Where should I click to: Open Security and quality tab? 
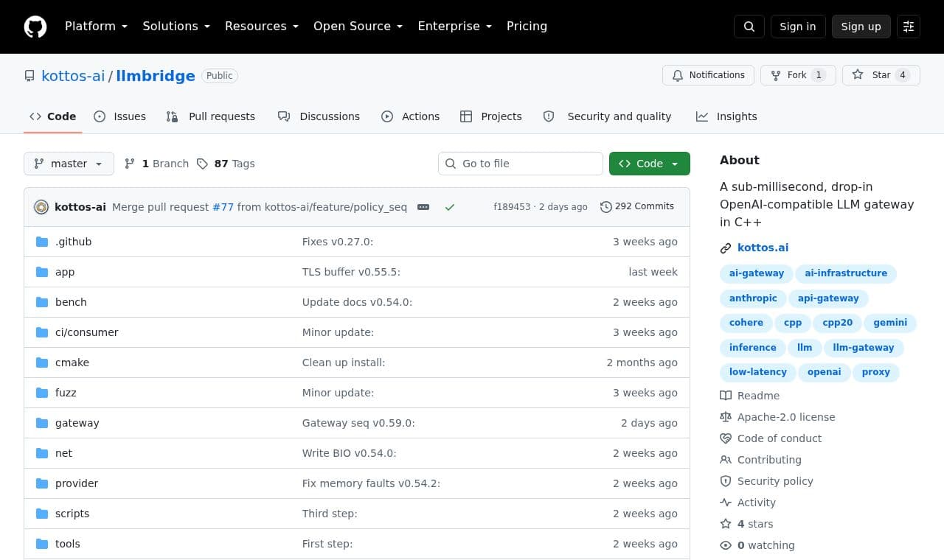pos(607,116)
